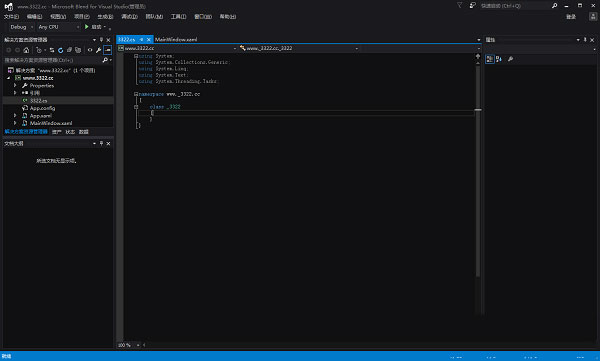Viewport: 600px width, 361px height.
Task: Click the Back arrow in Solution Explorer toolbar
Action: coord(8,50)
